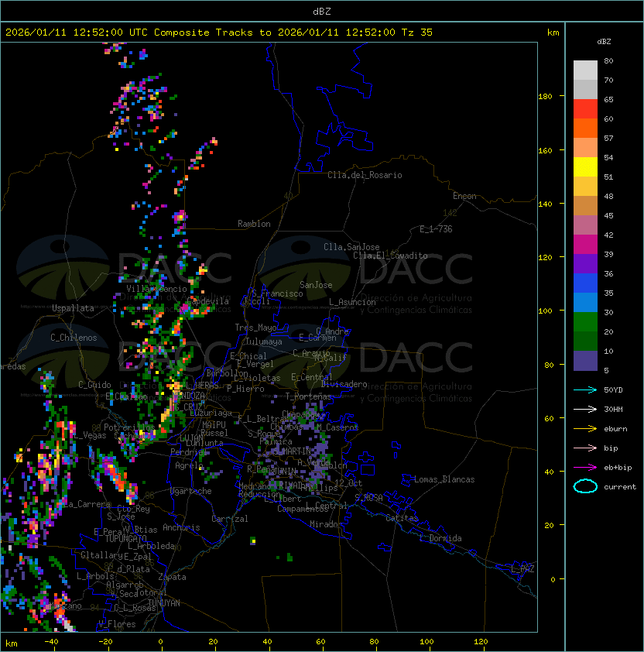This screenshot has height=652, width=644.
Task: Select the light orange 57–54 dBZ swatch
Action: pyautogui.click(x=585, y=148)
